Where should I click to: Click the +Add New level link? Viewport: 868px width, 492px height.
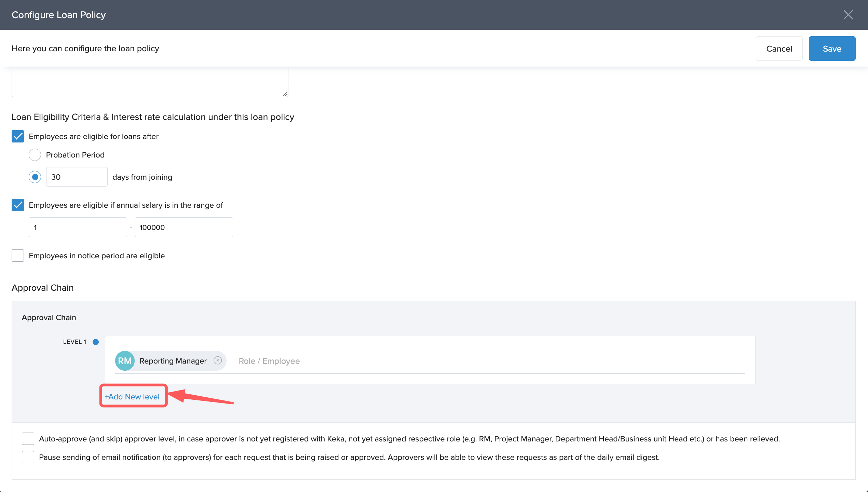pos(132,397)
